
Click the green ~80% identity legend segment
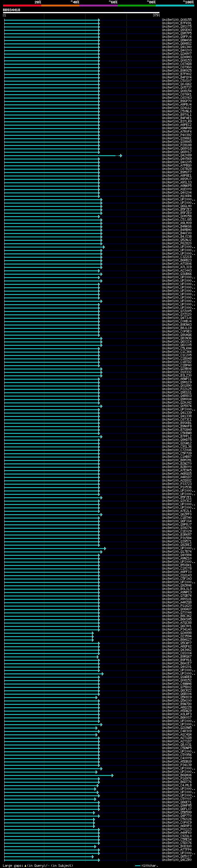137,6
